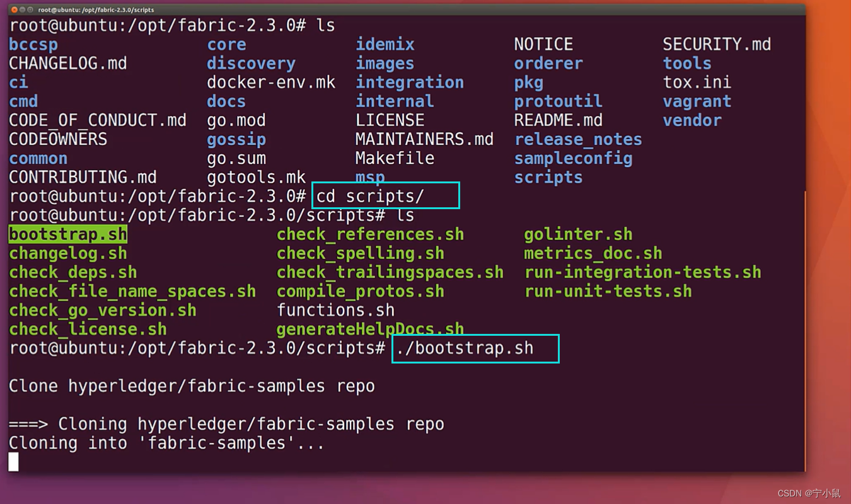Select the docs directory name
Screen dimensions: 851x504
click(226, 101)
